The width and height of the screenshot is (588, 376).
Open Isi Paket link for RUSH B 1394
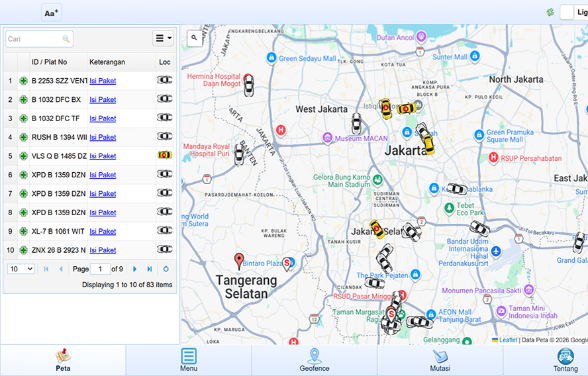pyautogui.click(x=103, y=137)
